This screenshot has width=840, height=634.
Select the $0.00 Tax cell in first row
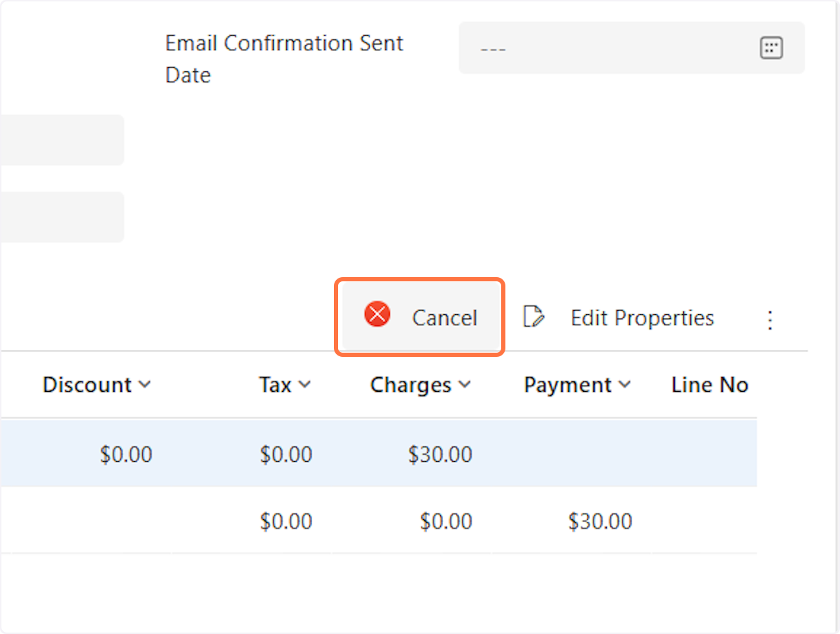(x=286, y=454)
